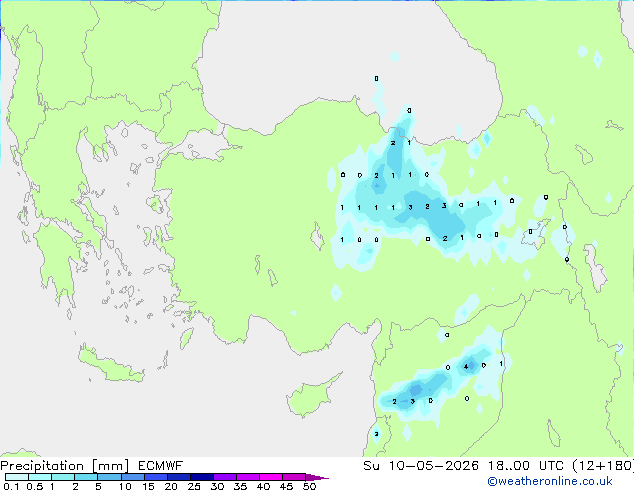Click the 1–2 mm legend color swatch
Viewport: 634px width, 490px height.
tap(63, 477)
